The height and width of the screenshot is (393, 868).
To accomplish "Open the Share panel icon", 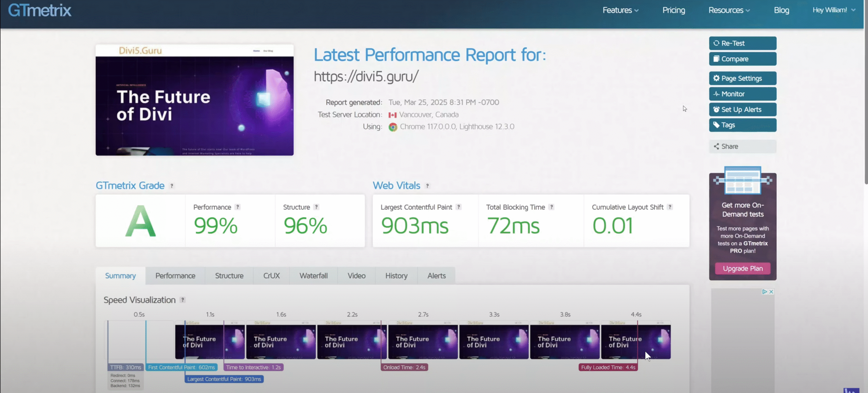I will pos(716,146).
